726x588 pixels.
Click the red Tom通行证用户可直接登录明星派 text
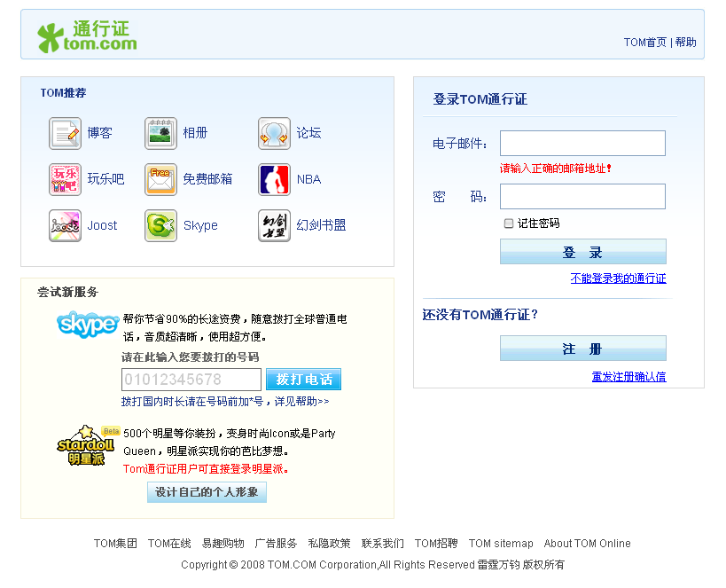[206, 469]
